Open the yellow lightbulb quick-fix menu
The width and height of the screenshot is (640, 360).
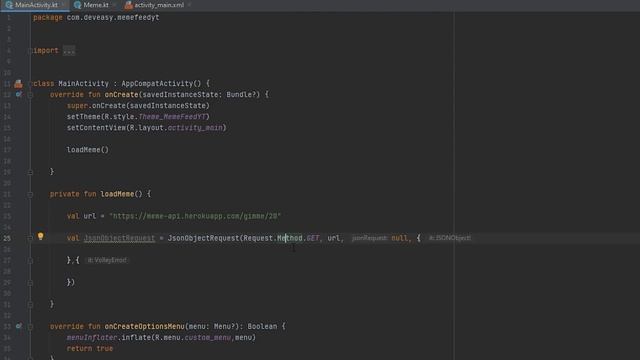click(x=40, y=236)
